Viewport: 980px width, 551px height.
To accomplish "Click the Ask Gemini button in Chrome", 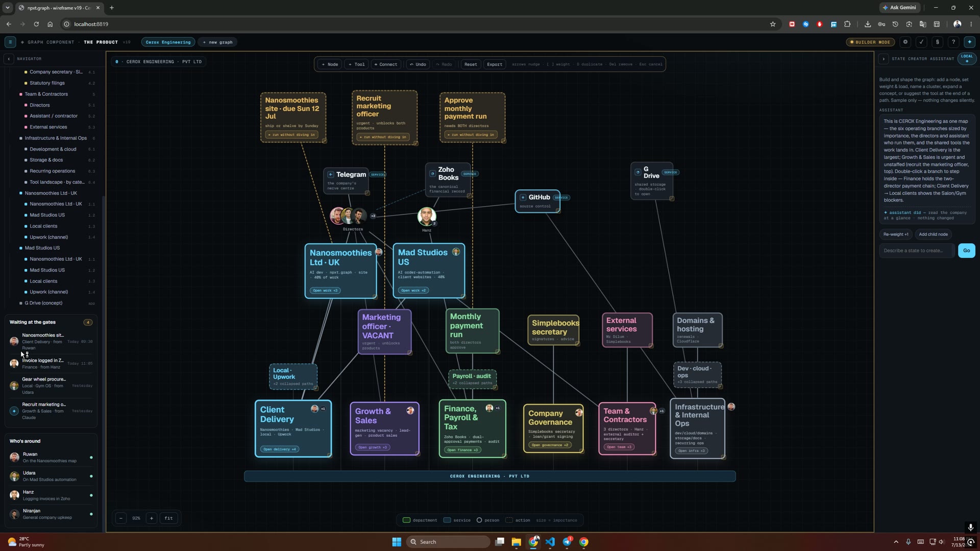I will 899,8.
